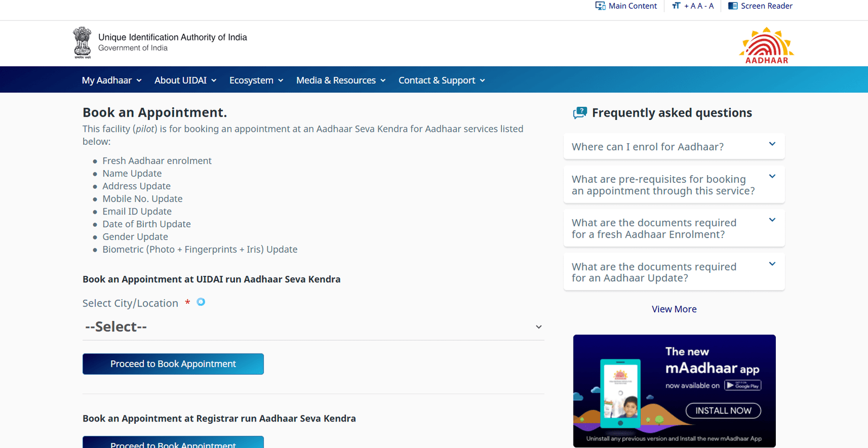Expand documents for fresh Aadhaar Enrolment FAQ
The image size is (868, 448).
(674, 228)
